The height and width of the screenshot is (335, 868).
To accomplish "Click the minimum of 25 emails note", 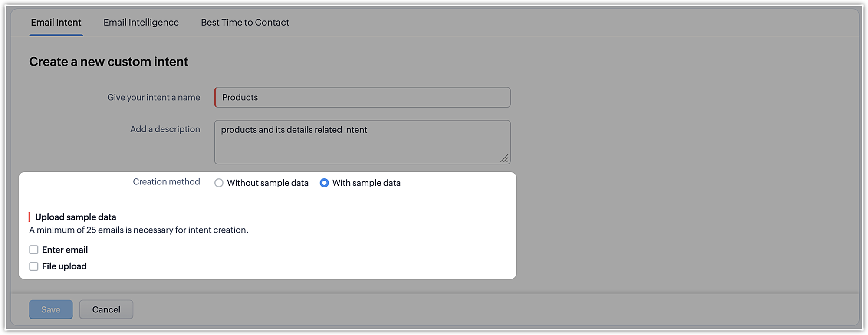I will point(139,230).
